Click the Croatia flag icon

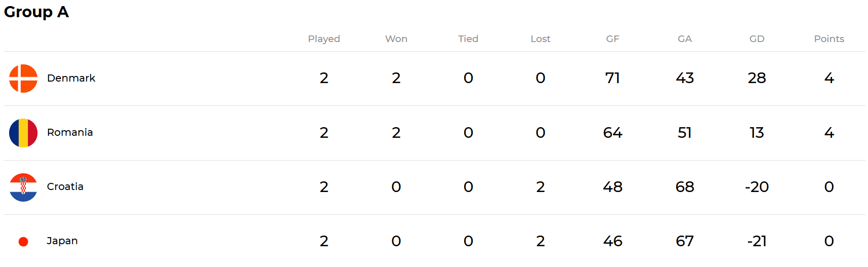click(x=23, y=187)
